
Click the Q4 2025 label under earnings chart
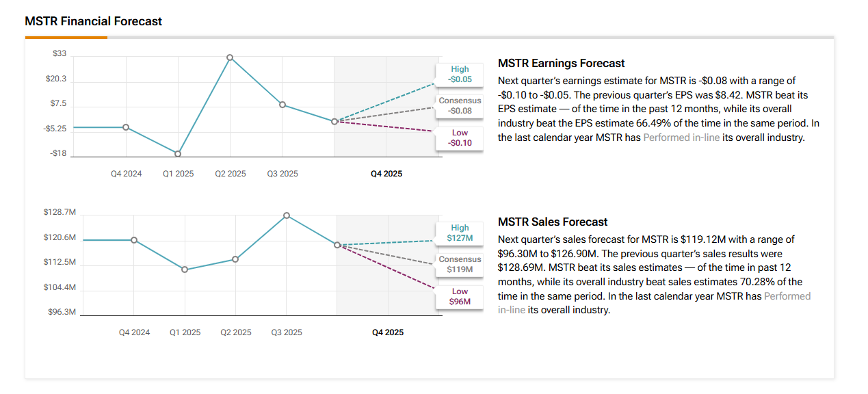click(386, 174)
